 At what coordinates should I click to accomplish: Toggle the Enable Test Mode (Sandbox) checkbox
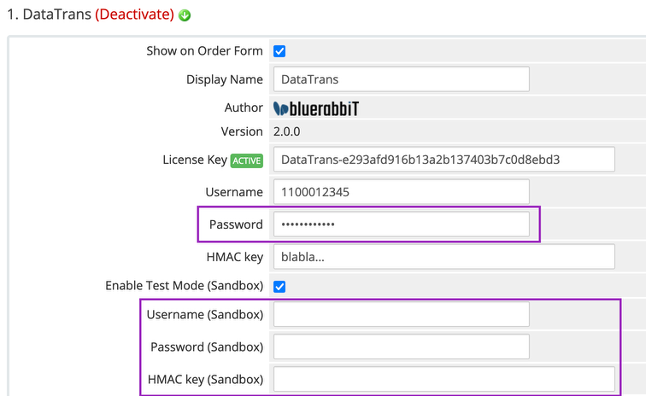(x=279, y=286)
